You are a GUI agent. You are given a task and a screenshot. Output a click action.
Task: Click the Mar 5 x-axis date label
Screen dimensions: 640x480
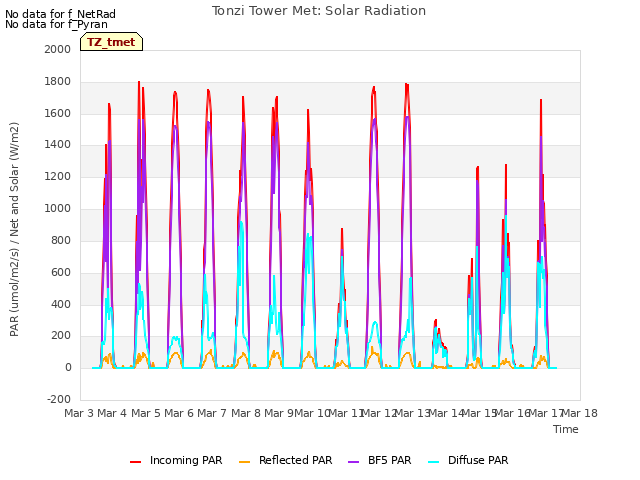[x=146, y=413]
